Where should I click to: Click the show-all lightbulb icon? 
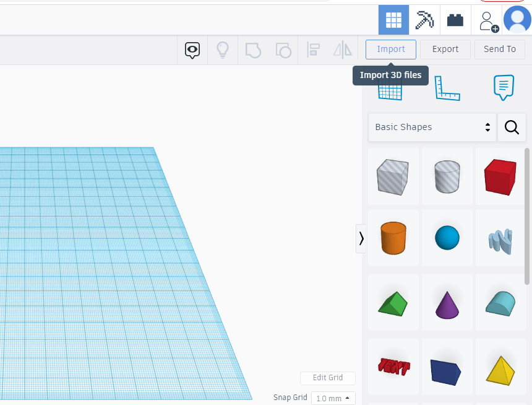[222, 50]
